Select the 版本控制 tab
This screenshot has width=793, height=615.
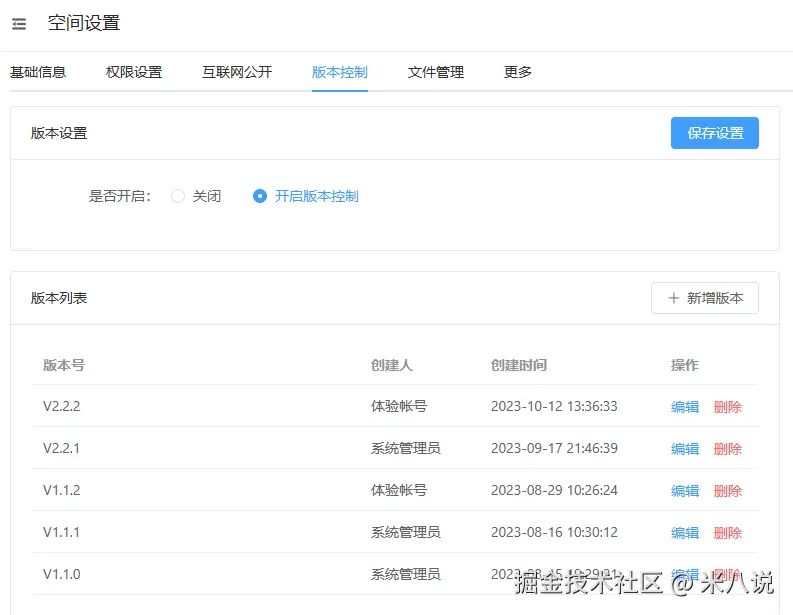point(340,72)
